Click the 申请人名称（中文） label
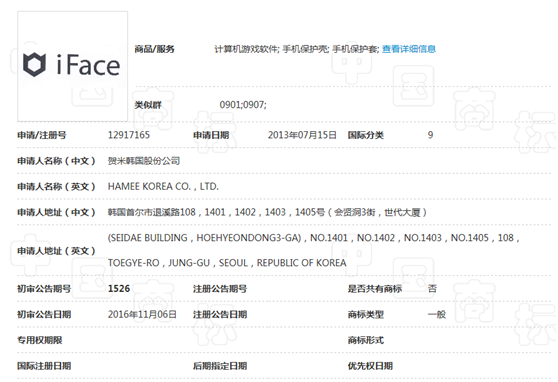Screen dimensions: 558x382 pos(57,161)
